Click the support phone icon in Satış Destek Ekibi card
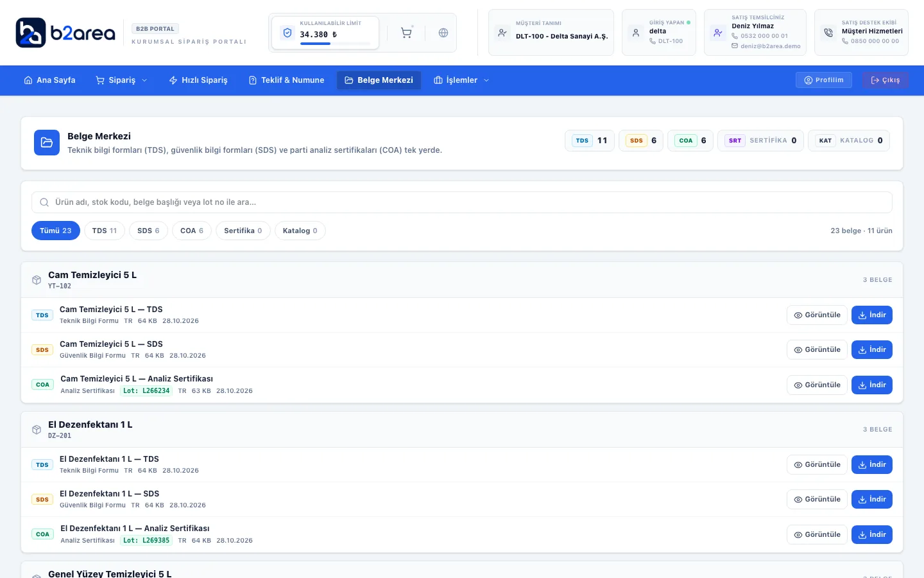Viewport: 924px width, 578px height. pos(828,32)
